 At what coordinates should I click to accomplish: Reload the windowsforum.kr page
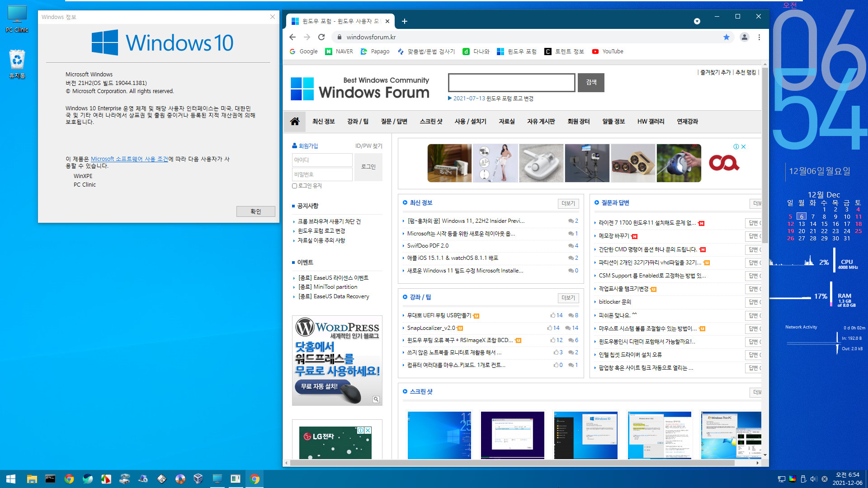pos(321,37)
